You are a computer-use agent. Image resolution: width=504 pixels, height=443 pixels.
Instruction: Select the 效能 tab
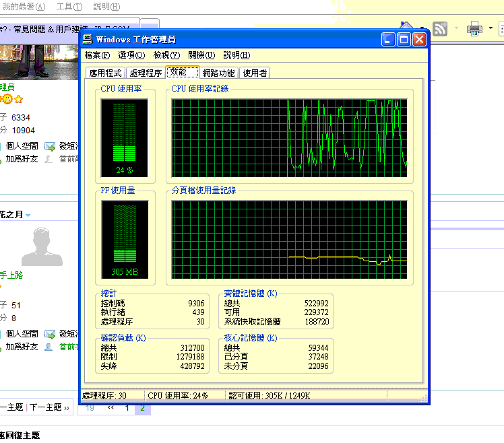182,72
